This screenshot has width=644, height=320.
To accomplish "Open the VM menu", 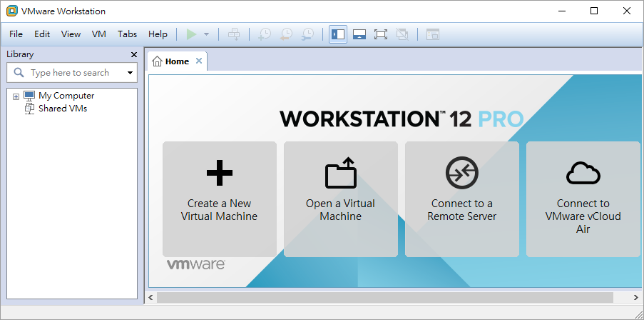I will [99, 34].
